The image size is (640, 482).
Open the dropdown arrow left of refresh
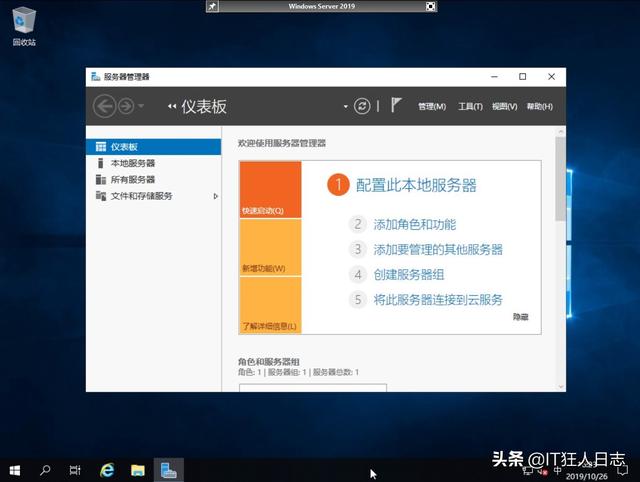click(345, 107)
